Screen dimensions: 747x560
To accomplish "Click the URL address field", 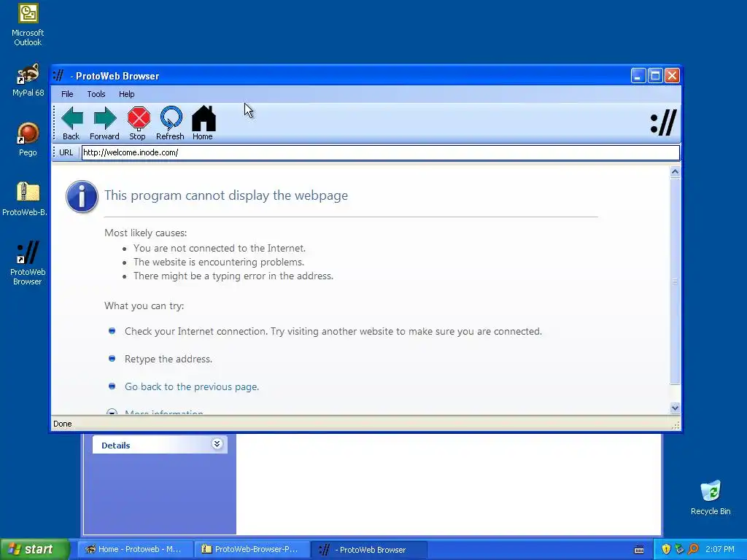I will [380, 152].
